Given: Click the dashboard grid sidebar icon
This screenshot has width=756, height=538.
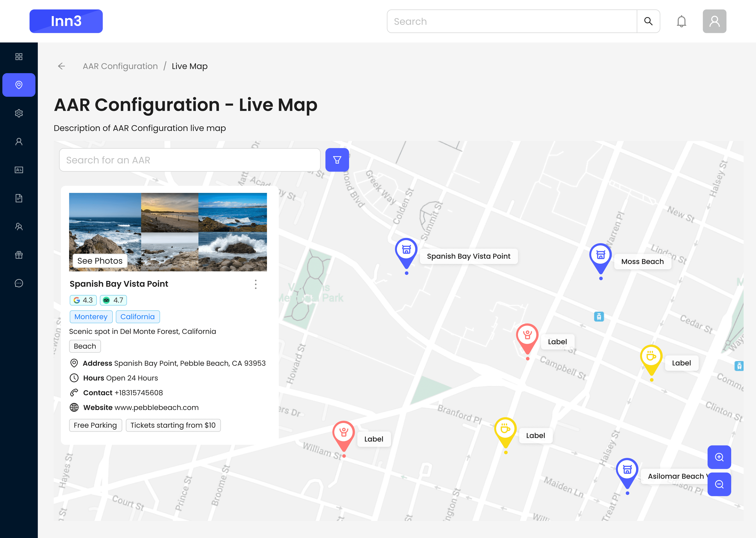Looking at the screenshot, I should 19,57.
